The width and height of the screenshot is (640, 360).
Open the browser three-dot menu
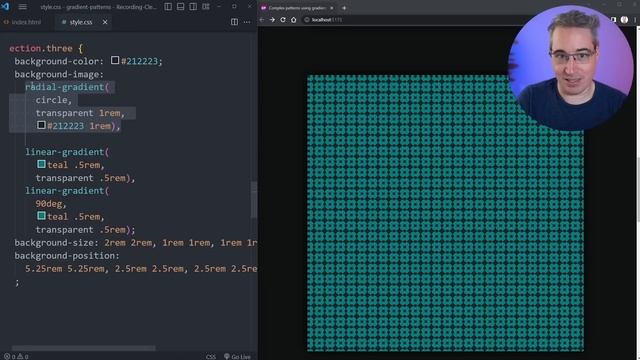[x=635, y=20]
